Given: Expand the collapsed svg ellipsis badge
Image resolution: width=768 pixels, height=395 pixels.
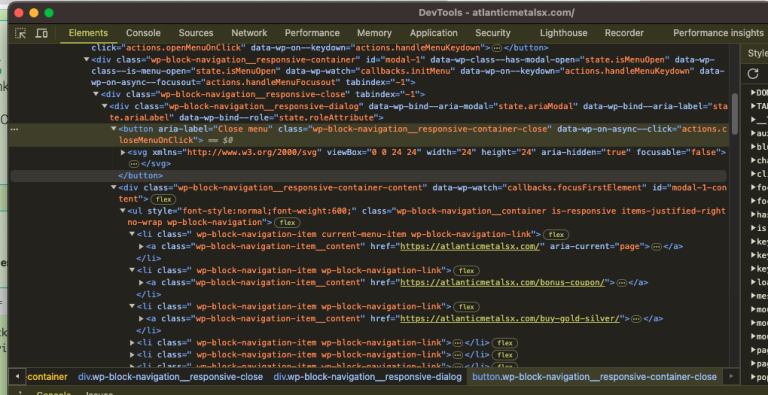Looking at the screenshot, I should (x=134, y=164).
